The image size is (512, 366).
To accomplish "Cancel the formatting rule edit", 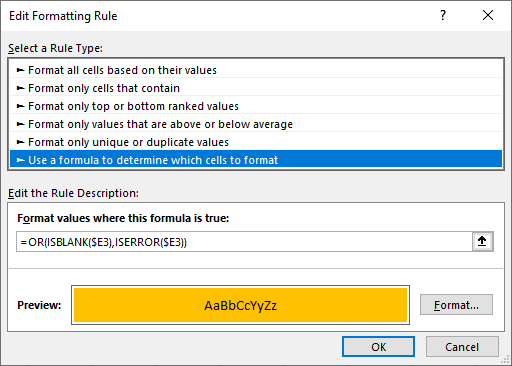I will point(462,347).
